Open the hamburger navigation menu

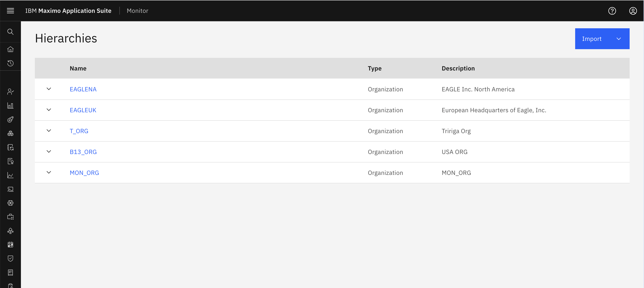tap(10, 11)
